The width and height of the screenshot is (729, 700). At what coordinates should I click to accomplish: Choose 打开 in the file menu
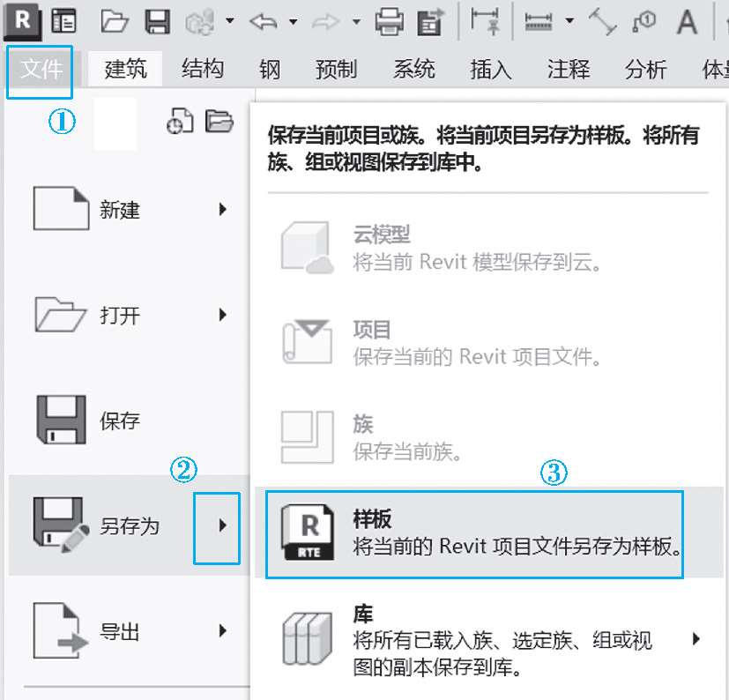130,315
